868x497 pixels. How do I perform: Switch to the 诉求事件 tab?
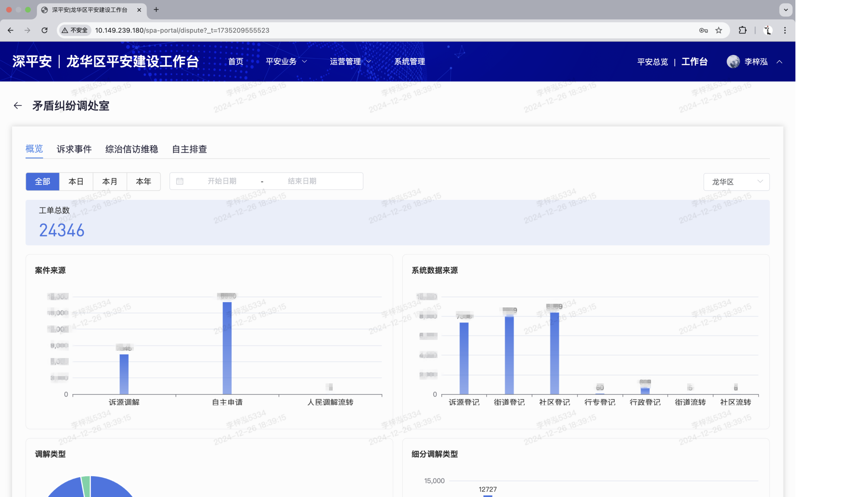[x=74, y=149]
